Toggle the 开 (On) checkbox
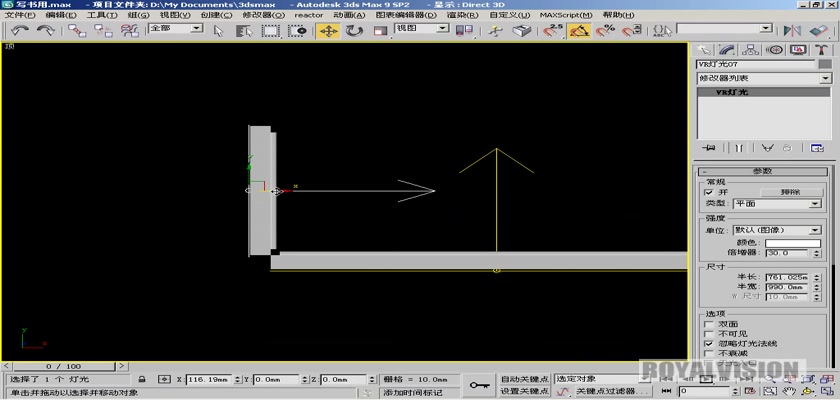840x400 pixels. 709,192
